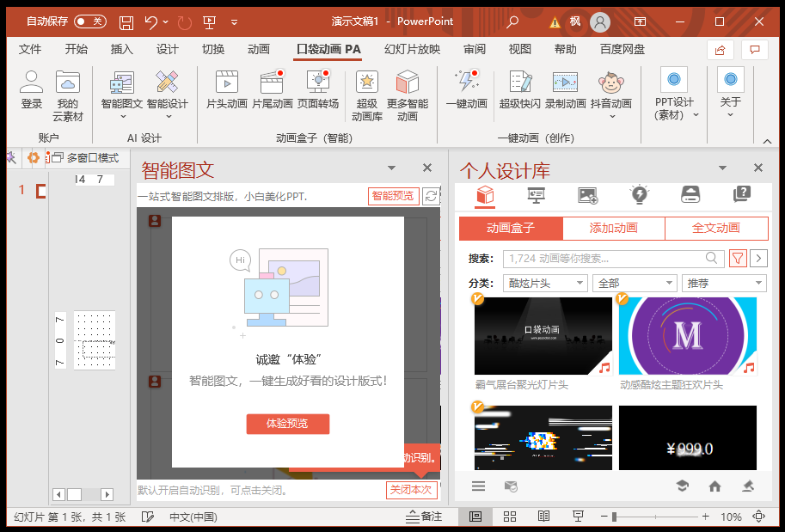Click the animation search input field

pos(606,258)
